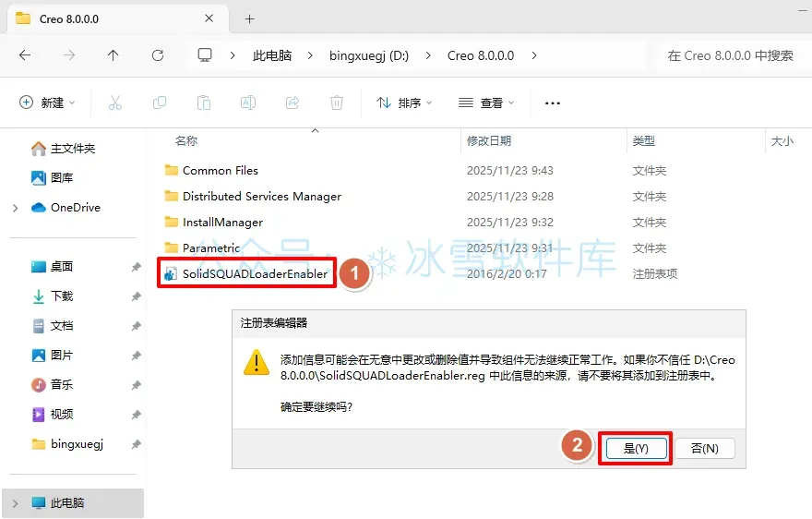Screen dimensions: 812x519
Task: Select the Creo 8.0.0.0 window tab
Action: coord(118,19)
